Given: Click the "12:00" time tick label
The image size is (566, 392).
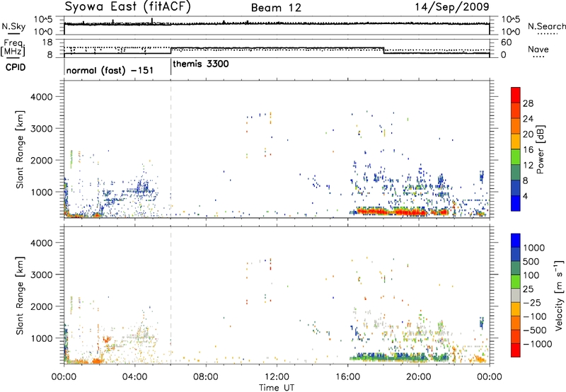Looking at the screenshot, I should 277,377.
